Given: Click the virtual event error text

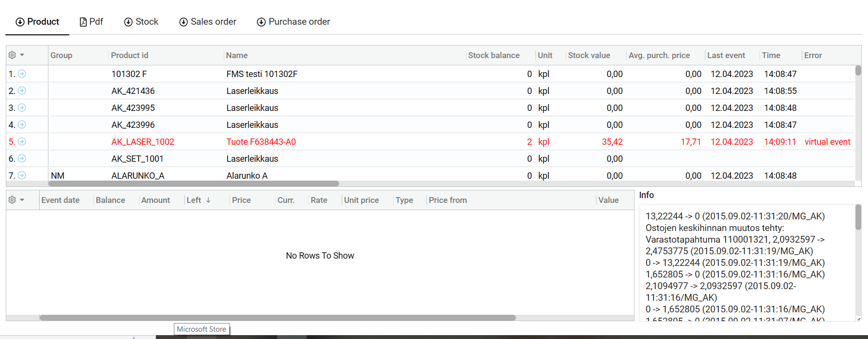Looking at the screenshot, I should click(x=827, y=142).
